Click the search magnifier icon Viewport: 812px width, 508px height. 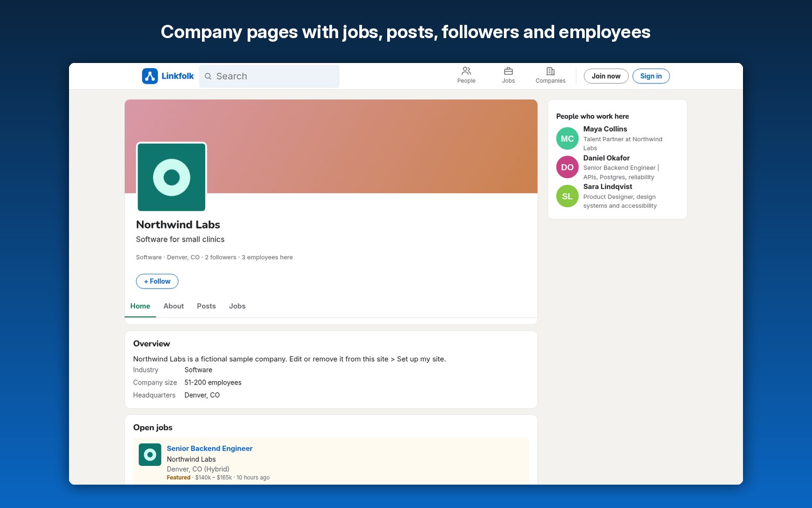pos(208,76)
